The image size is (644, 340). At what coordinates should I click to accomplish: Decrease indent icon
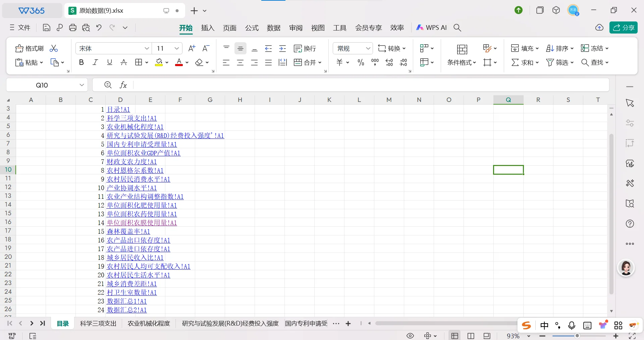(268, 48)
